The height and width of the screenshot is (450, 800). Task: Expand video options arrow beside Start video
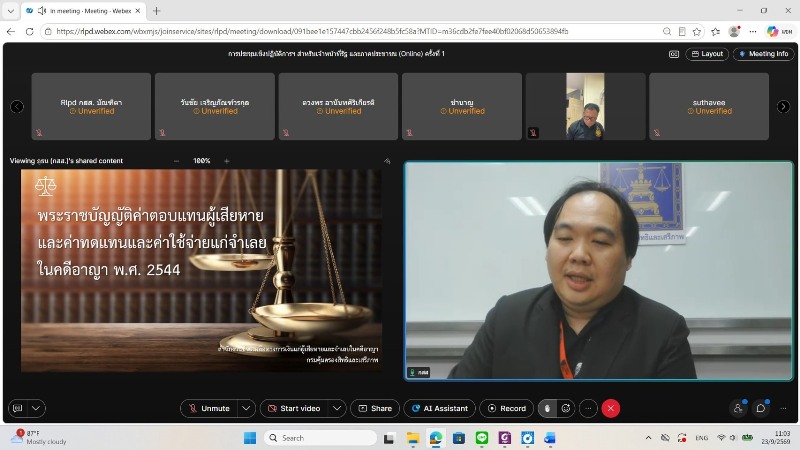(x=337, y=408)
